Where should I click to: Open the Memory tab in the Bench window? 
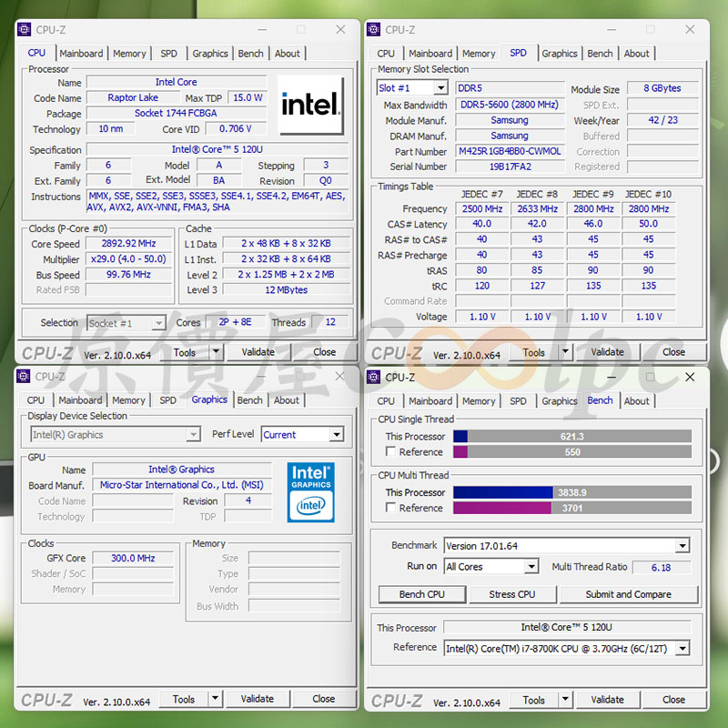coord(479,401)
